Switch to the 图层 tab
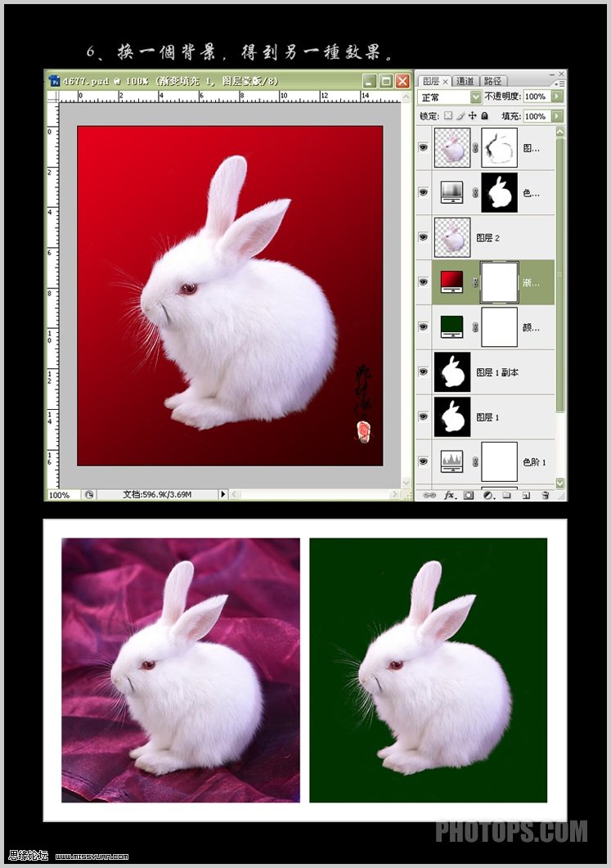This screenshot has height=868, width=611. 430,81
